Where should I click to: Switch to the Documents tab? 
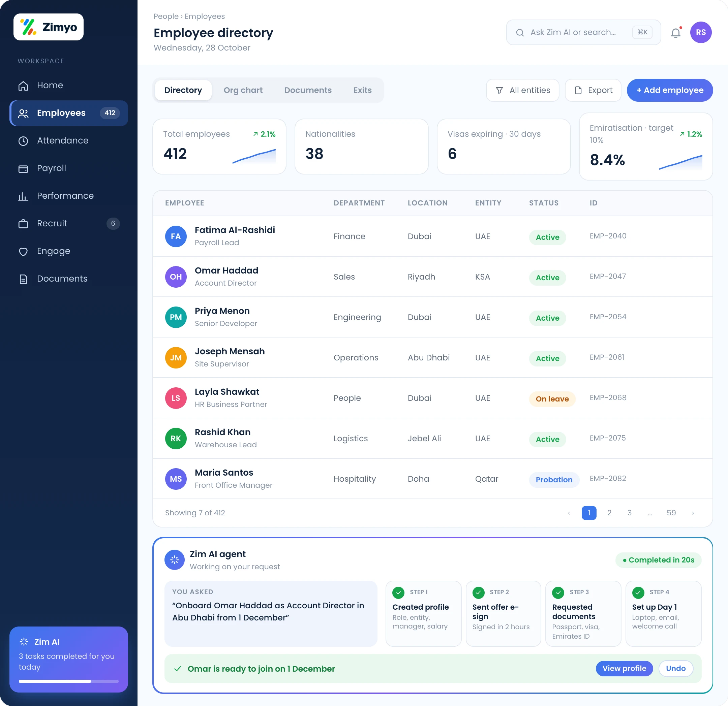click(x=308, y=90)
